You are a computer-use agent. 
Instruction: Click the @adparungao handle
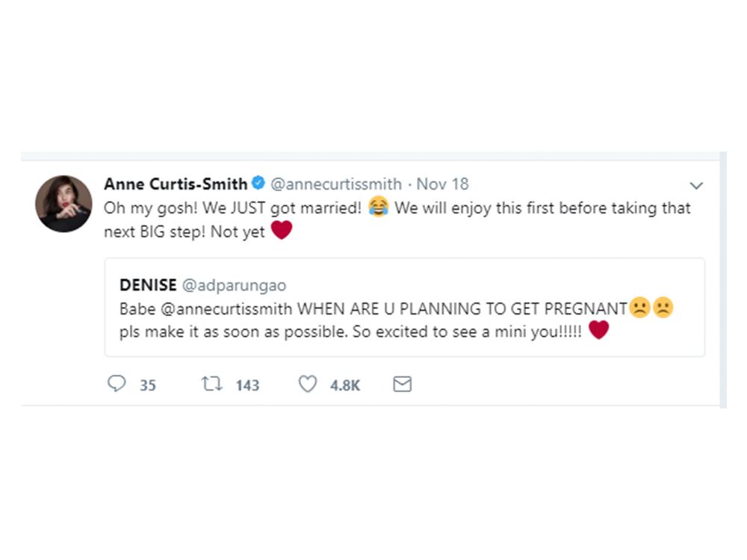pyautogui.click(x=235, y=285)
